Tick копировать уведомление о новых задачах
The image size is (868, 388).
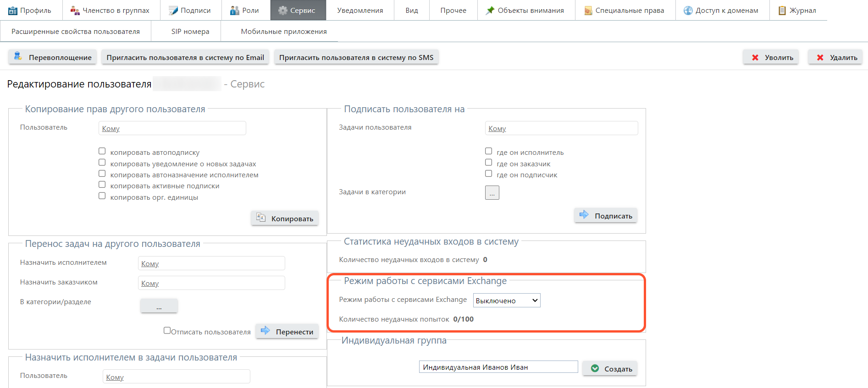[x=102, y=162]
